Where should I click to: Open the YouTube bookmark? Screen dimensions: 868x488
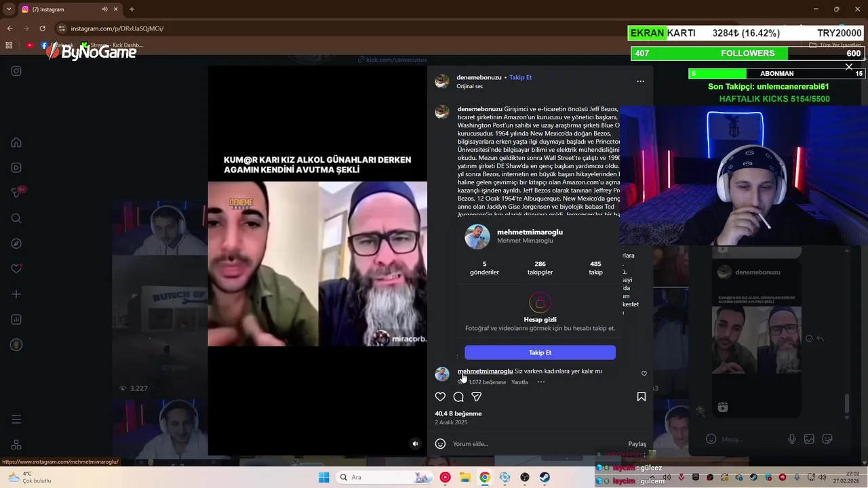[x=30, y=45]
